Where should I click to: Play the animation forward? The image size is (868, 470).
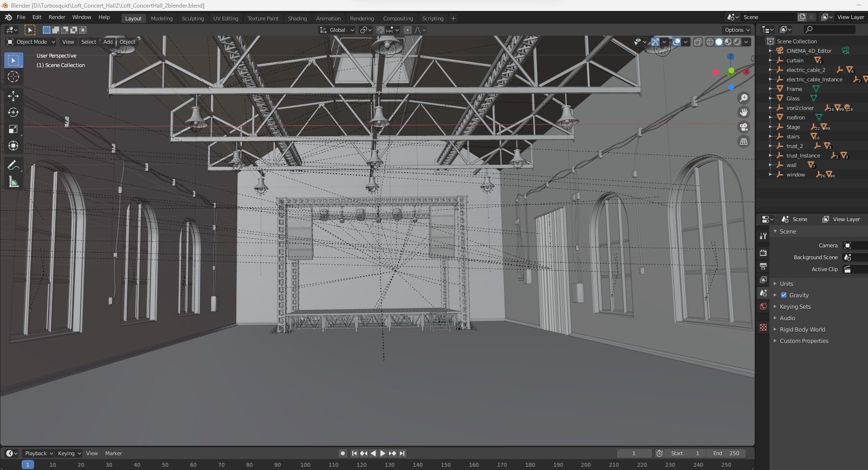coord(382,453)
